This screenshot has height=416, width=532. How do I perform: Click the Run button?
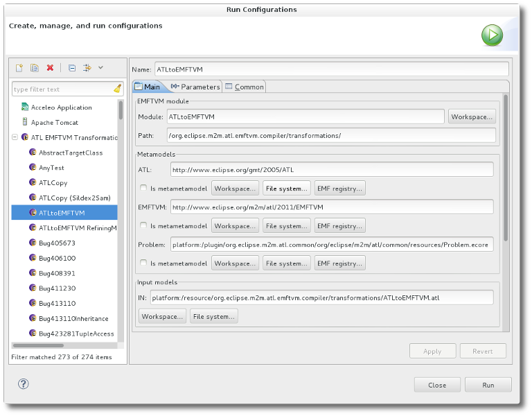point(488,385)
